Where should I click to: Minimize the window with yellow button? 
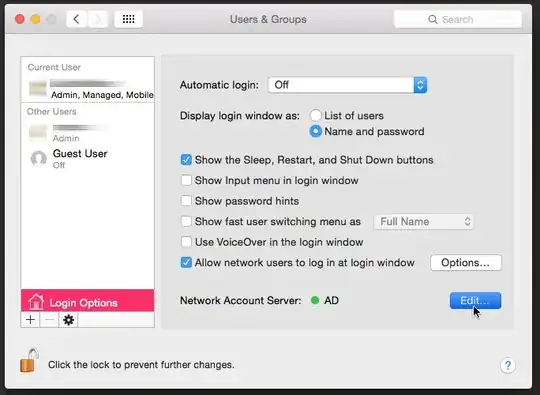pos(35,19)
